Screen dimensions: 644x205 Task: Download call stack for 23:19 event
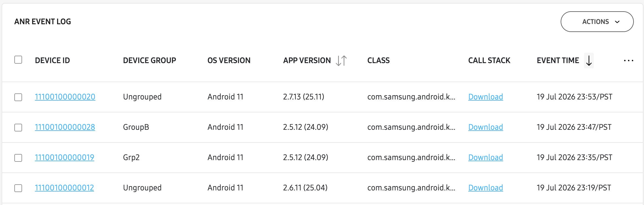point(486,188)
